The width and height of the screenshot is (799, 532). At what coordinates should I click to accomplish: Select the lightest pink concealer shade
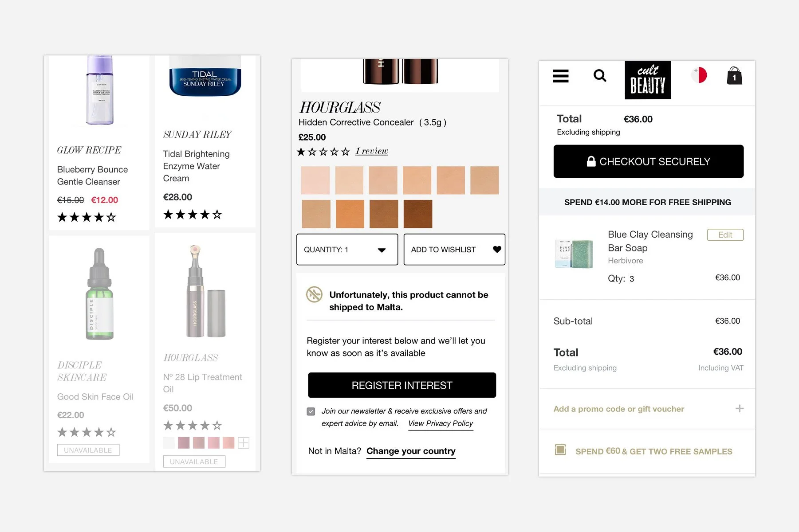pyautogui.click(x=315, y=180)
